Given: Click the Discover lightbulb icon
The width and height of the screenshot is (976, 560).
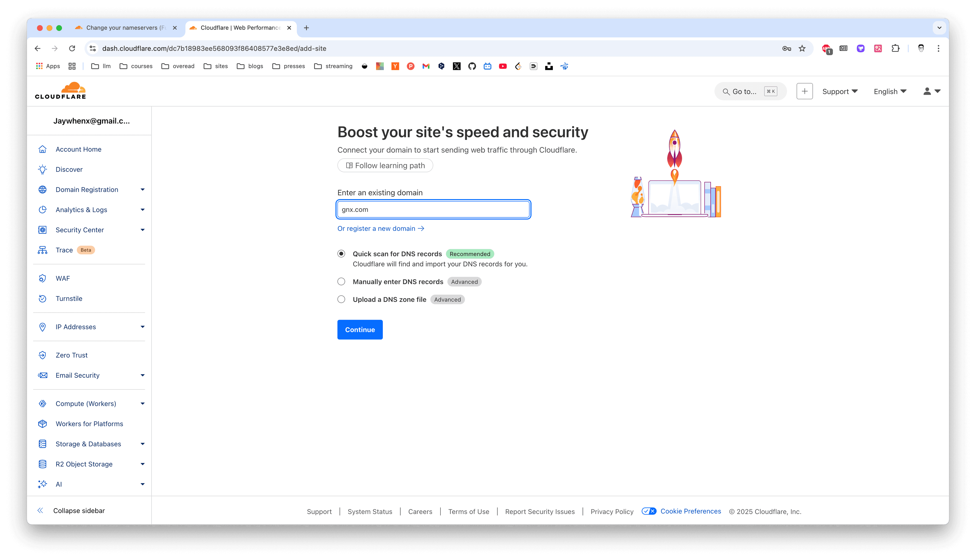Looking at the screenshot, I should (x=42, y=169).
